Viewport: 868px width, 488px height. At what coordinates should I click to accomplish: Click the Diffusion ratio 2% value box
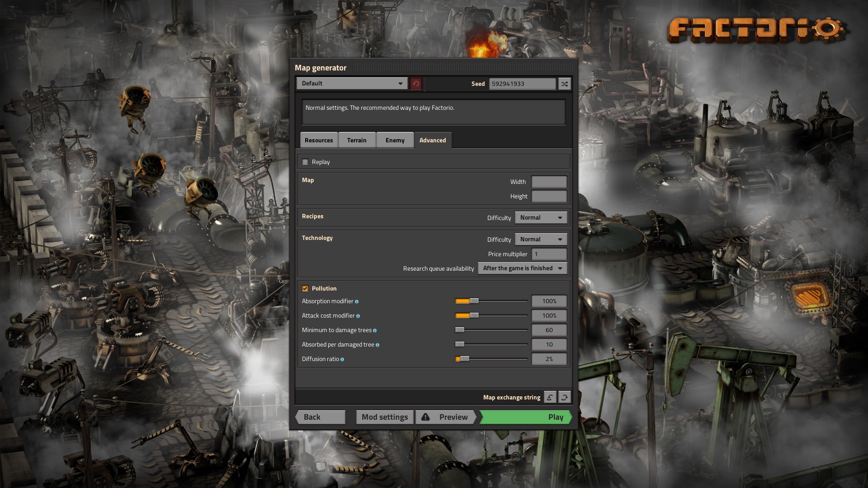(549, 359)
